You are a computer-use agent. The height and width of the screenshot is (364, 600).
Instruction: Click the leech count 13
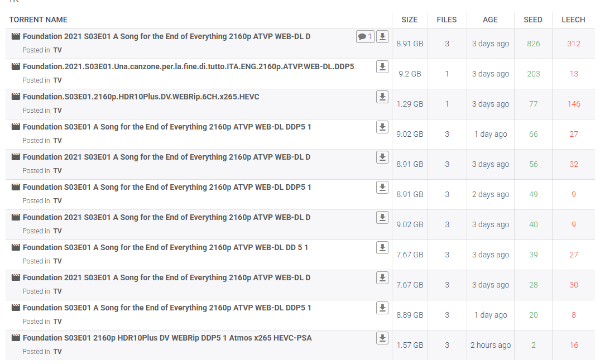[x=574, y=74]
